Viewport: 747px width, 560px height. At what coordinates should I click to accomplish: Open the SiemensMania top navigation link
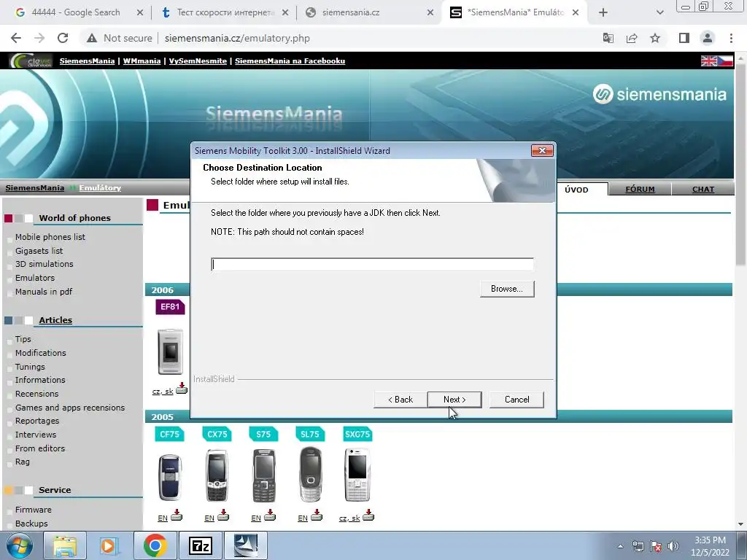(x=87, y=61)
